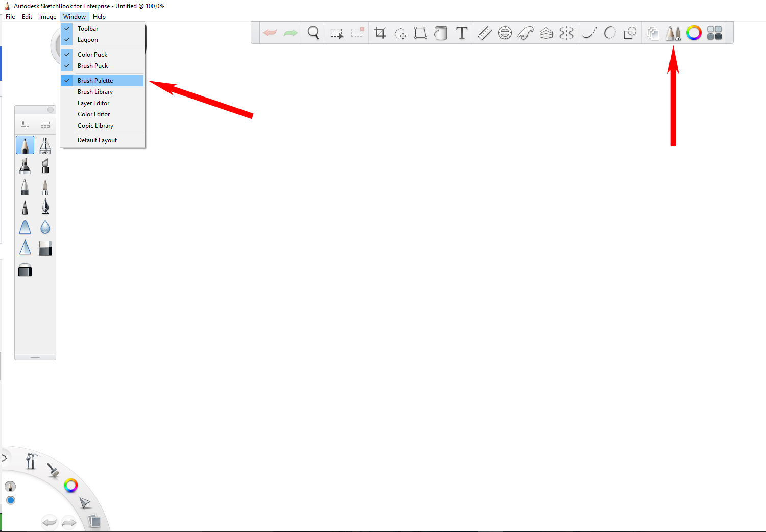Restore the Default Layout
This screenshot has height=532, width=766.
click(x=97, y=140)
